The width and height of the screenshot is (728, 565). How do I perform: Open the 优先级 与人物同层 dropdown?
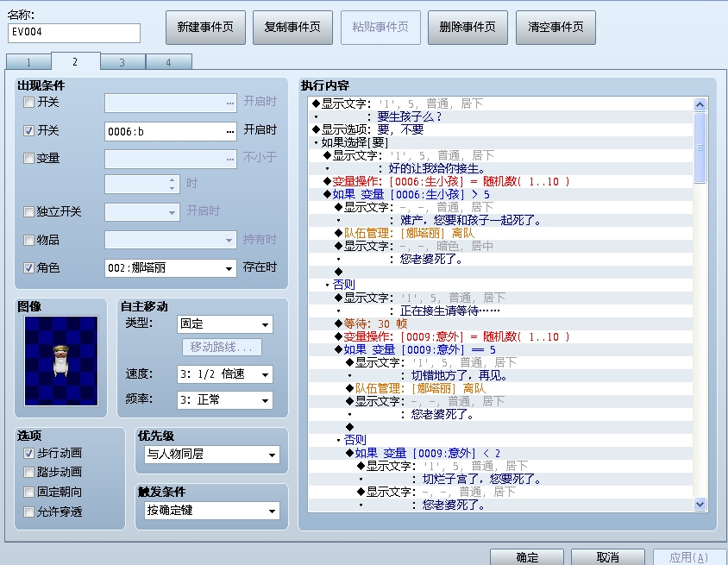[211, 454]
